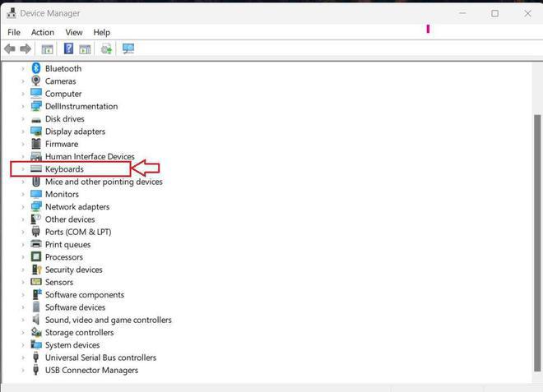The image size is (543, 392).
Task: Open the Help menu
Action: tap(102, 32)
